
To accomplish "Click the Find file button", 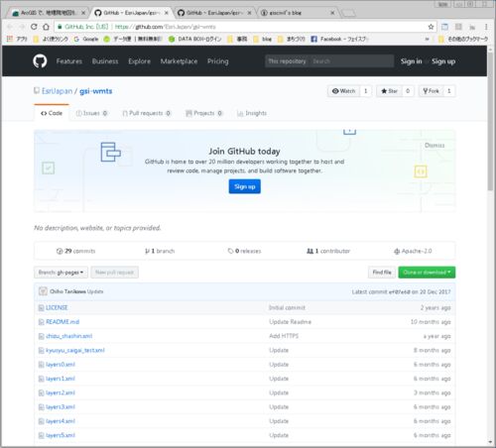I will 382,273.
